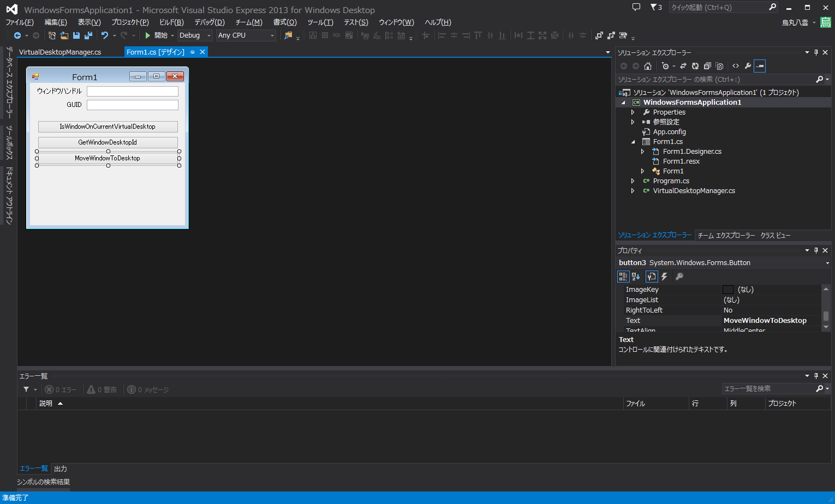
Task: Open the ツール(T) Tools menu
Action: (320, 22)
